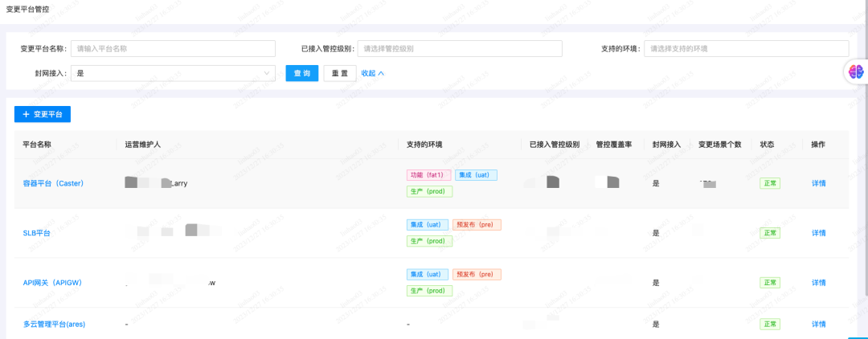The image size is (868, 339).
Task: Click 正常 status tag in APIGW row
Action: [x=770, y=283]
